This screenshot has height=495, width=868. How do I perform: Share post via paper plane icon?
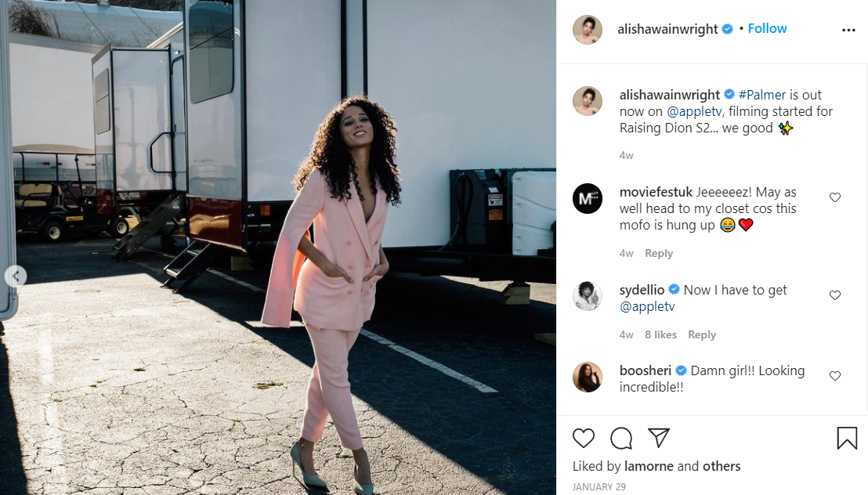click(x=659, y=437)
